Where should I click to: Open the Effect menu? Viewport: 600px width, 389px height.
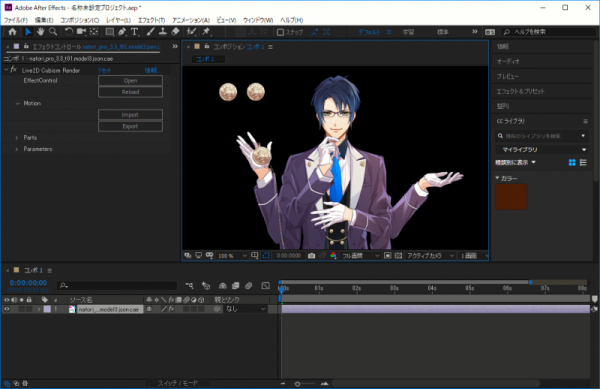(x=151, y=20)
